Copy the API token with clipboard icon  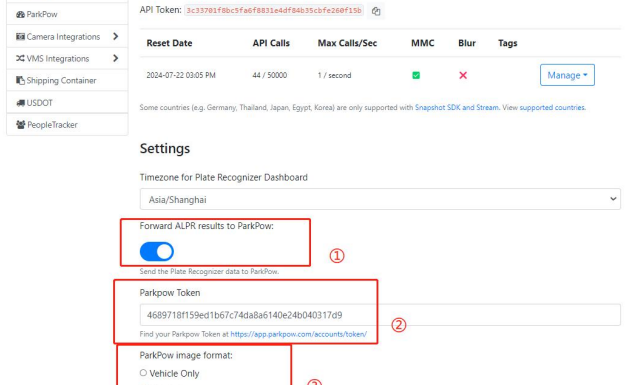coord(376,11)
